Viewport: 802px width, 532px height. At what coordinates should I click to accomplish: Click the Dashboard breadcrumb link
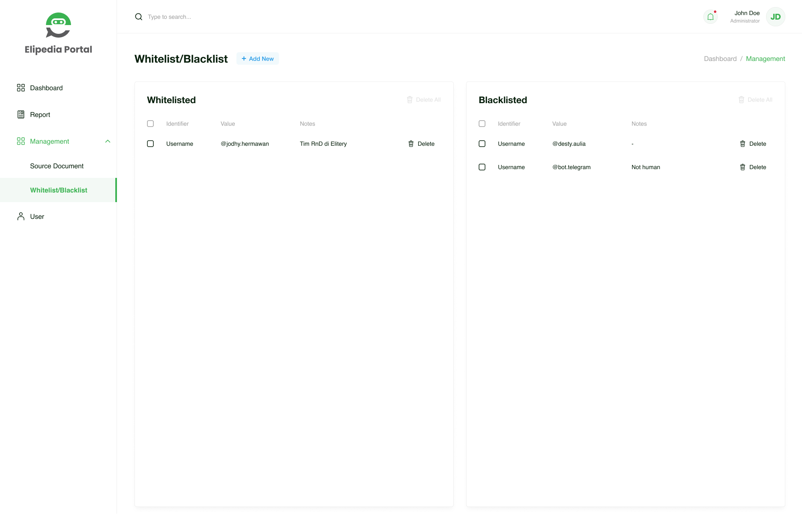click(720, 58)
